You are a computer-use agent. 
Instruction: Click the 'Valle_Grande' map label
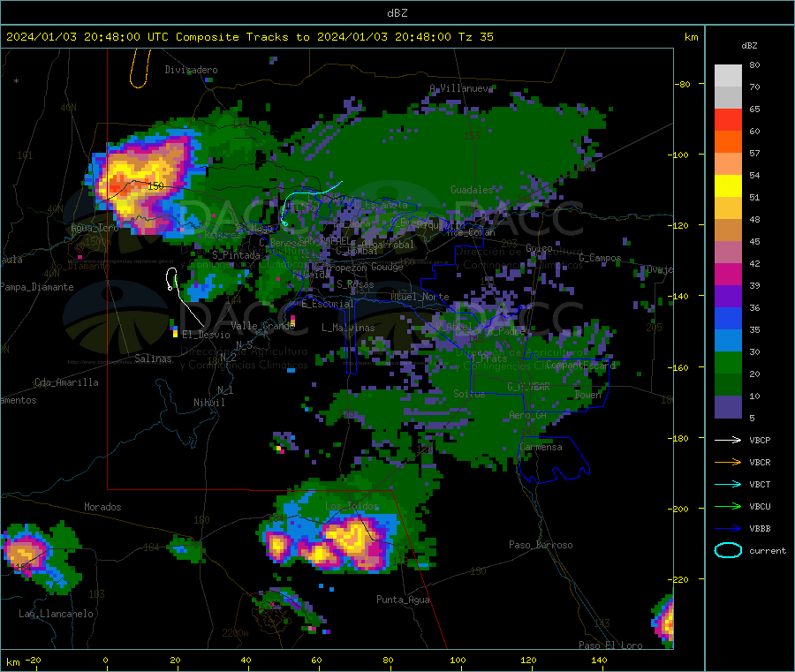pyautogui.click(x=262, y=326)
